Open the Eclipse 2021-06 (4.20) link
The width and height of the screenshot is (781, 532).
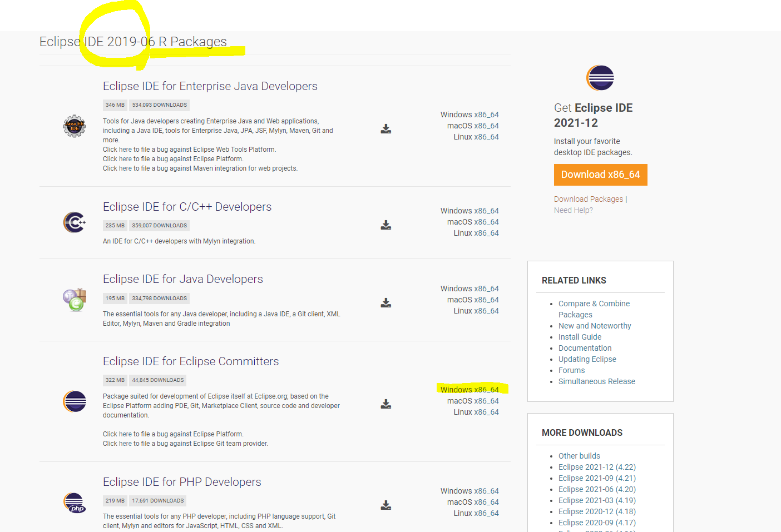coord(597,489)
